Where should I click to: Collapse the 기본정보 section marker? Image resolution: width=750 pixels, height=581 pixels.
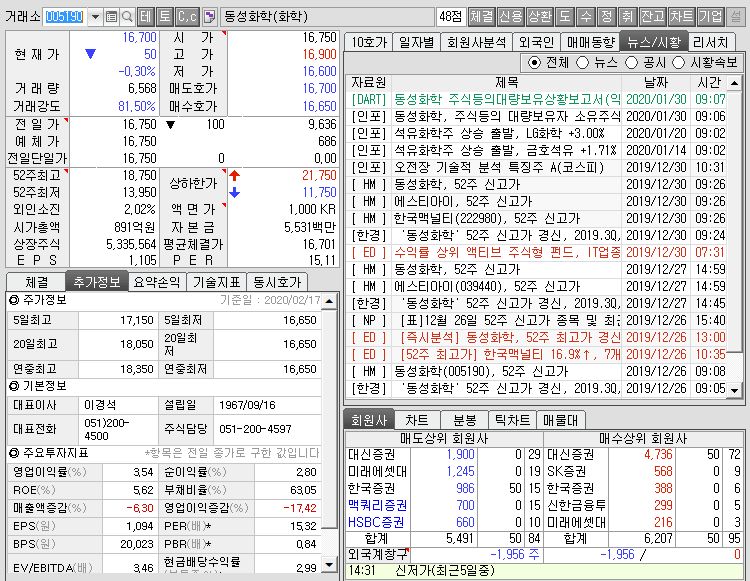click(x=14, y=386)
